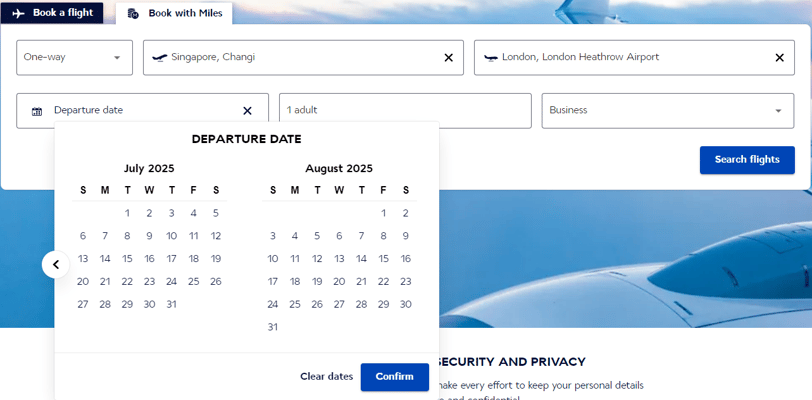Go to previous month with left chevron
The height and width of the screenshot is (400, 812).
pyautogui.click(x=56, y=264)
